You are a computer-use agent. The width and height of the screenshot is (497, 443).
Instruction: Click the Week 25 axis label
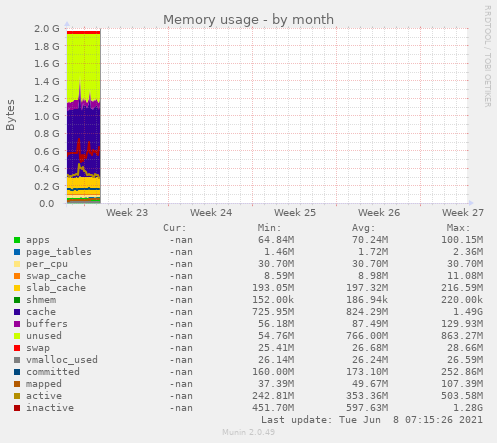click(x=295, y=213)
